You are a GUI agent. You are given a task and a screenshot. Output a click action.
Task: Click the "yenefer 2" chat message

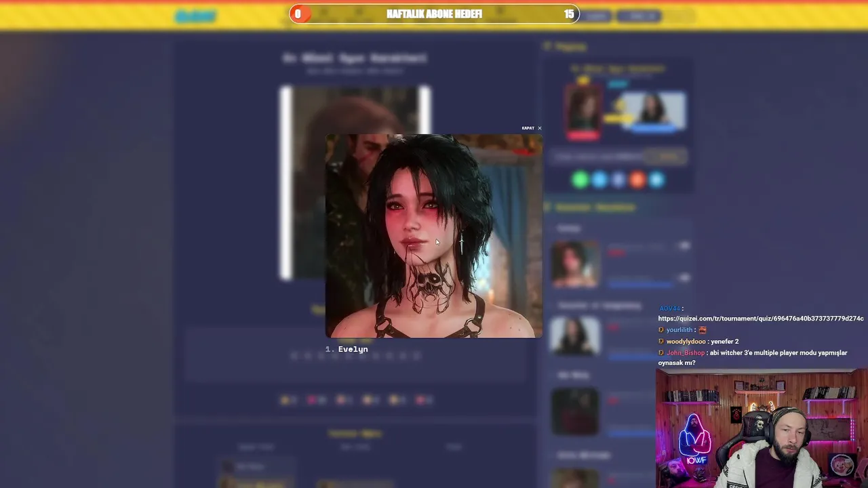tap(725, 342)
